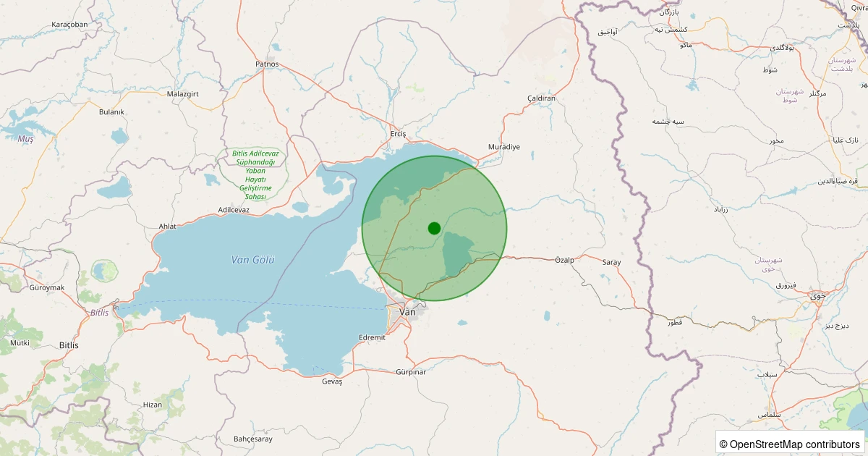Click the Saray town label
868x456 pixels.
[x=611, y=262]
